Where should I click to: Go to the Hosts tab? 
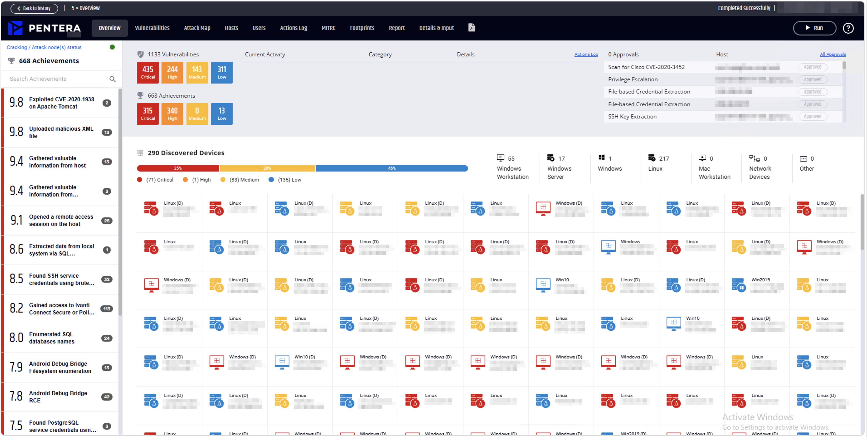coord(232,28)
